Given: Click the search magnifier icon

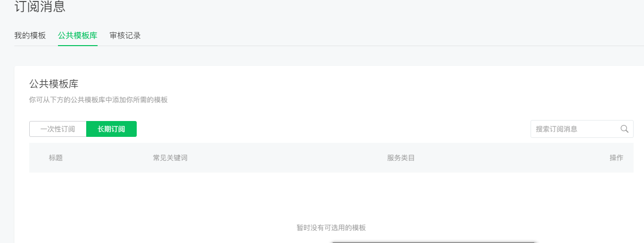Looking at the screenshot, I should coord(624,129).
